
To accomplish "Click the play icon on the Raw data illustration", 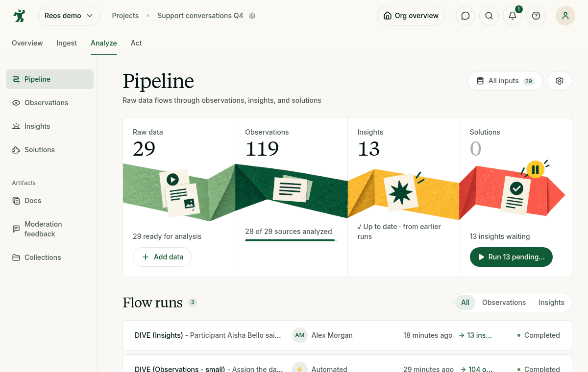I will pyautogui.click(x=172, y=180).
